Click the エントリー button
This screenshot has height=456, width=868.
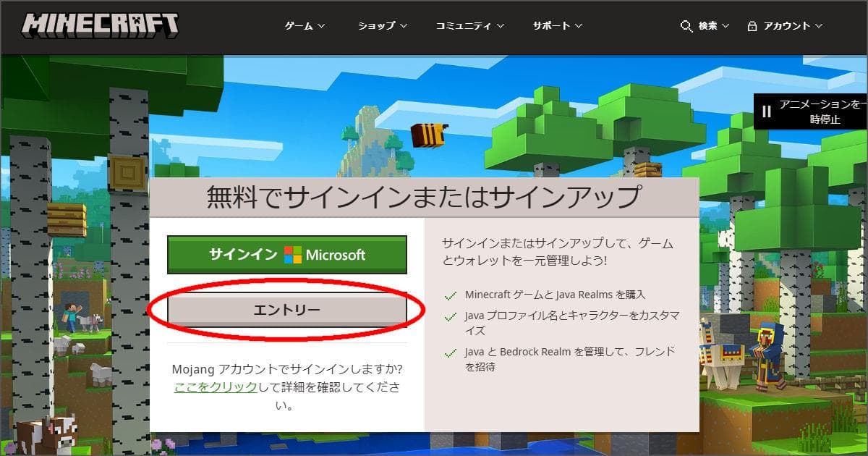(x=287, y=310)
